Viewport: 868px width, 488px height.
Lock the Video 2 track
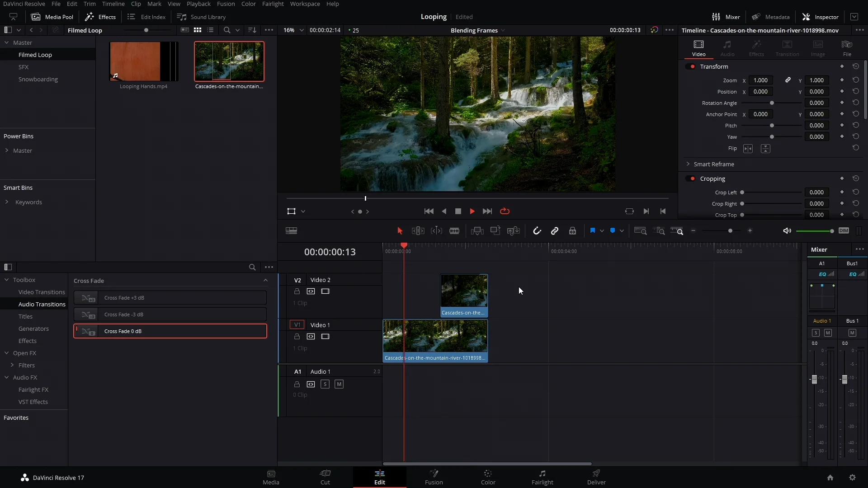tap(297, 291)
